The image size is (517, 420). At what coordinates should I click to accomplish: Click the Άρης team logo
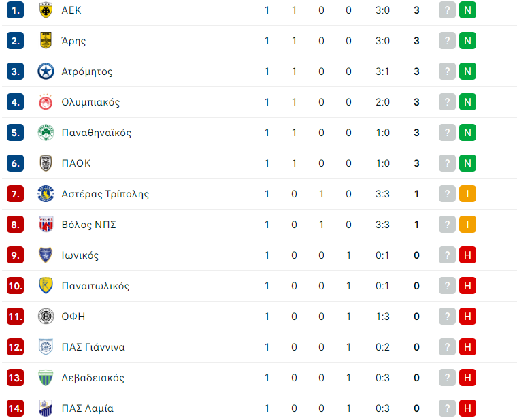[x=46, y=41]
